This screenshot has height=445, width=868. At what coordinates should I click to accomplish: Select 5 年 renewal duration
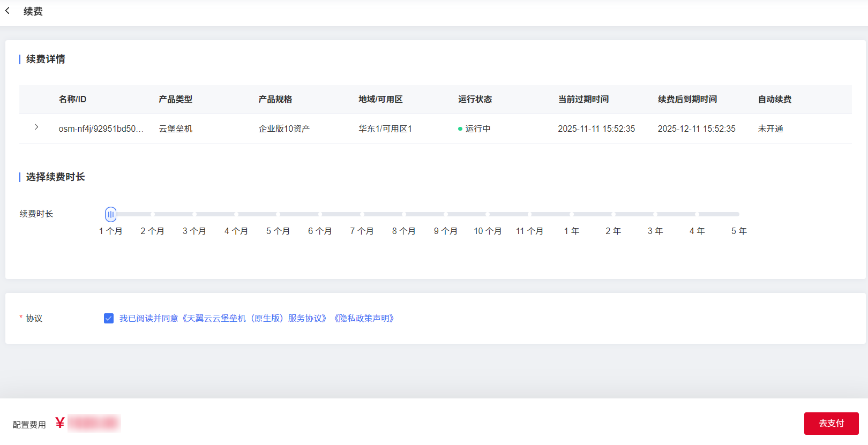pyautogui.click(x=738, y=214)
